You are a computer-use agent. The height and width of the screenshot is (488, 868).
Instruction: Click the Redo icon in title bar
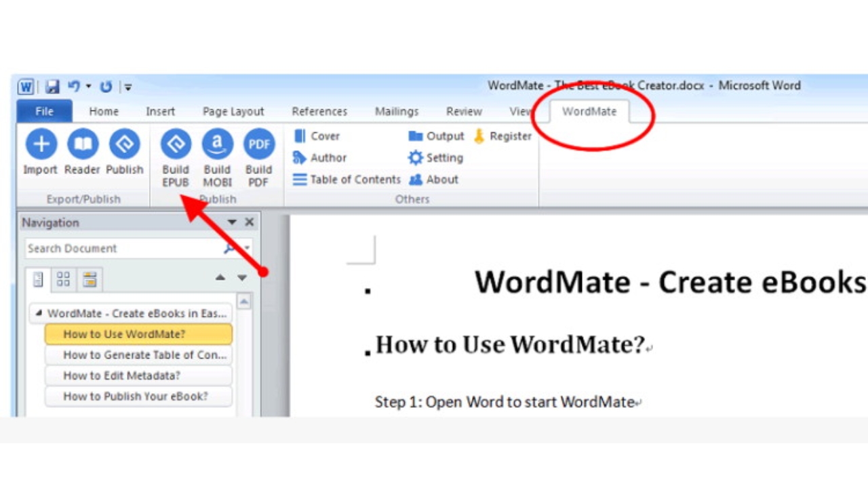106,87
